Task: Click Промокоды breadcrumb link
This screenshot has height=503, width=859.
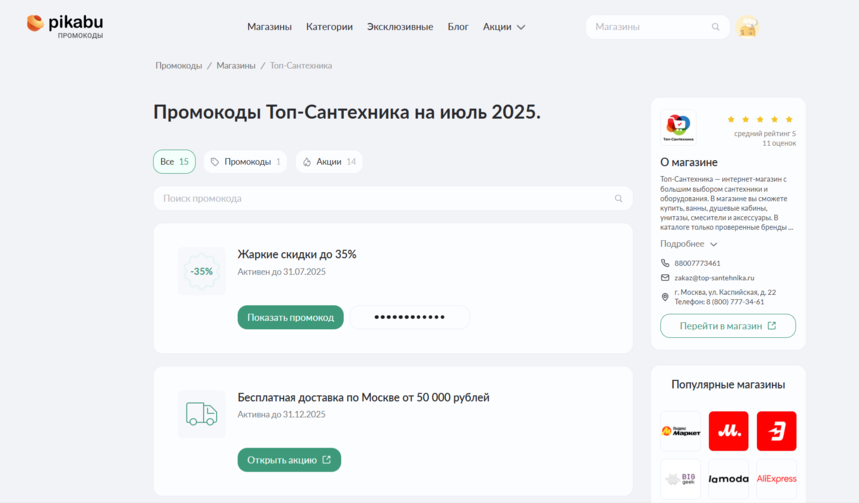Action: pos(179,66)
